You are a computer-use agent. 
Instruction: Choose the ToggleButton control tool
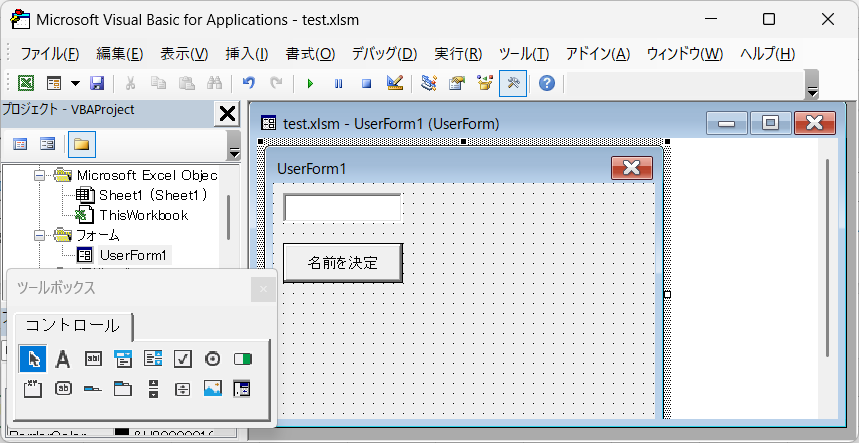coord(243,359)
